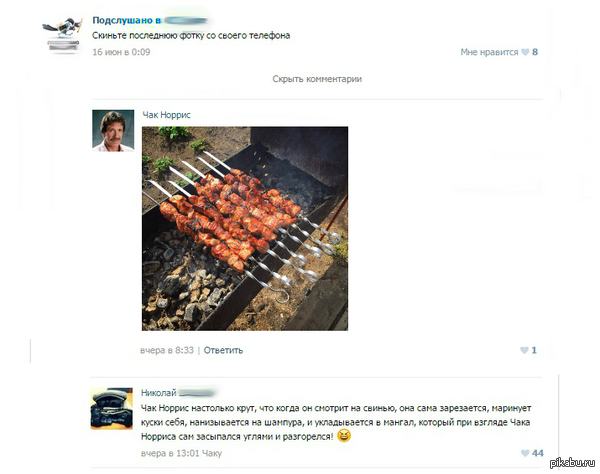Click the pikabu.ru watermark
Viewport: 600px width, 474px height.
click(x=572, y=463)
